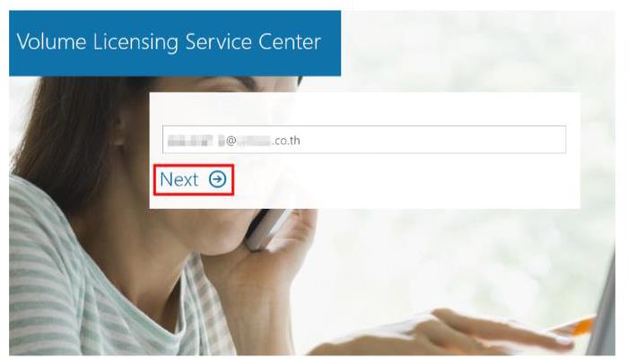Focus the email address input field
The image size is (628, 364).
click(x=364, y=139)
